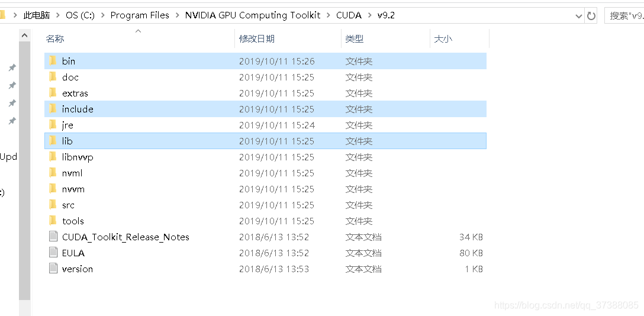644x316 pixels.
Task: Select the bin folder icon
Action: (x=53, y=61)
